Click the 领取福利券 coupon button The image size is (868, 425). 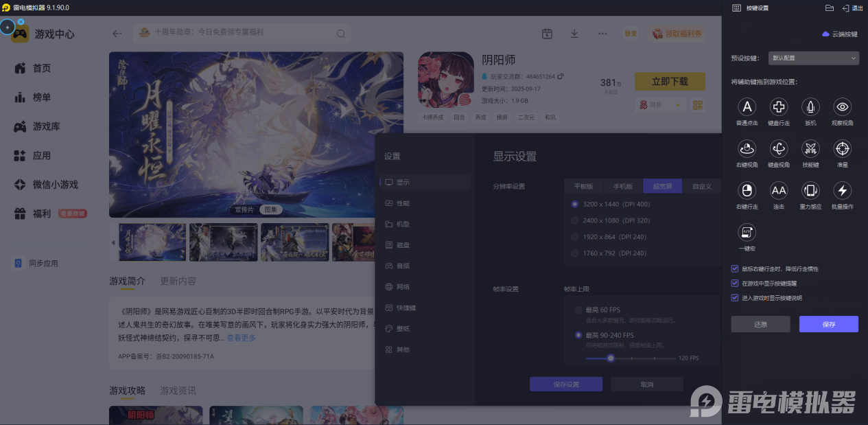[677, 33]
